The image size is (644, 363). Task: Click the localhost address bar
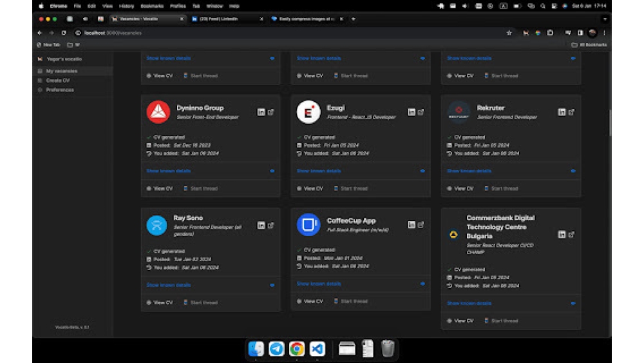(287, 33)
